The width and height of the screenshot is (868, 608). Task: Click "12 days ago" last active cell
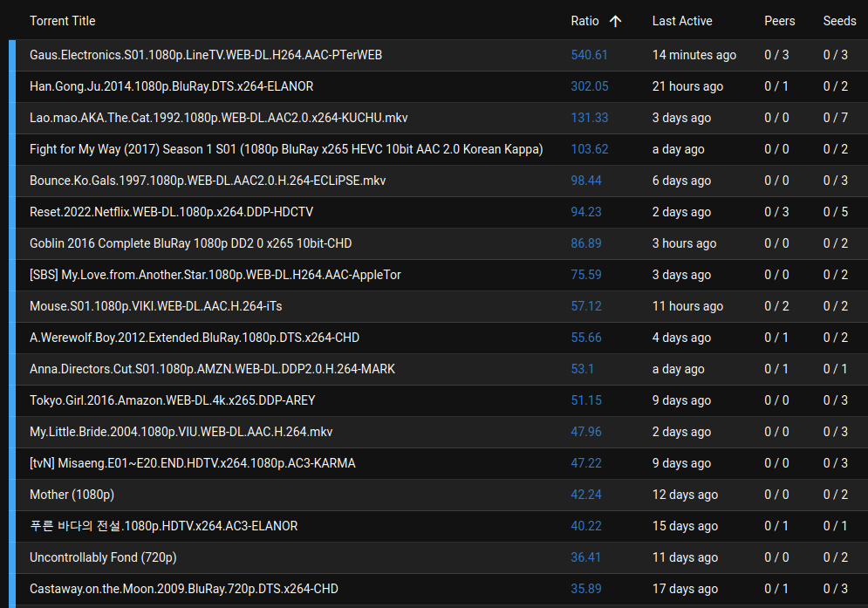[685, 495]
